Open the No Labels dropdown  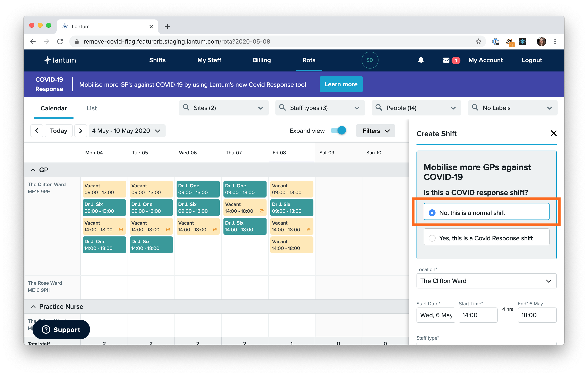pos(513,108)
